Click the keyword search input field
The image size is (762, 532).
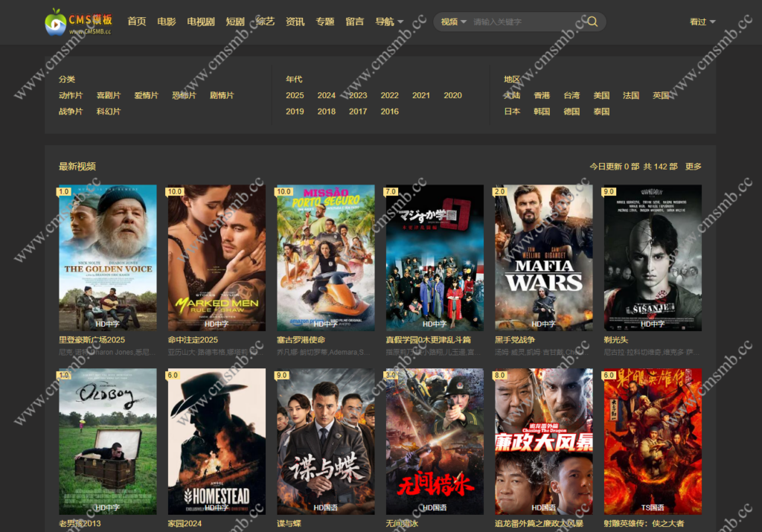[x=528, y=22]
